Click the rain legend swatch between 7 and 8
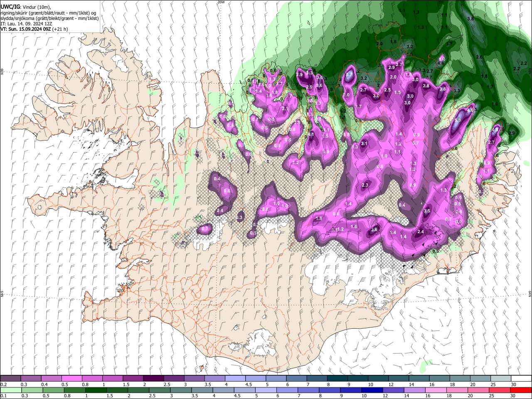532x399 pixels. [x=308, y=390]
